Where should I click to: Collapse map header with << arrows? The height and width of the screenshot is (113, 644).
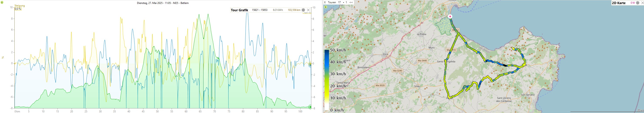[x=351, y=2]
